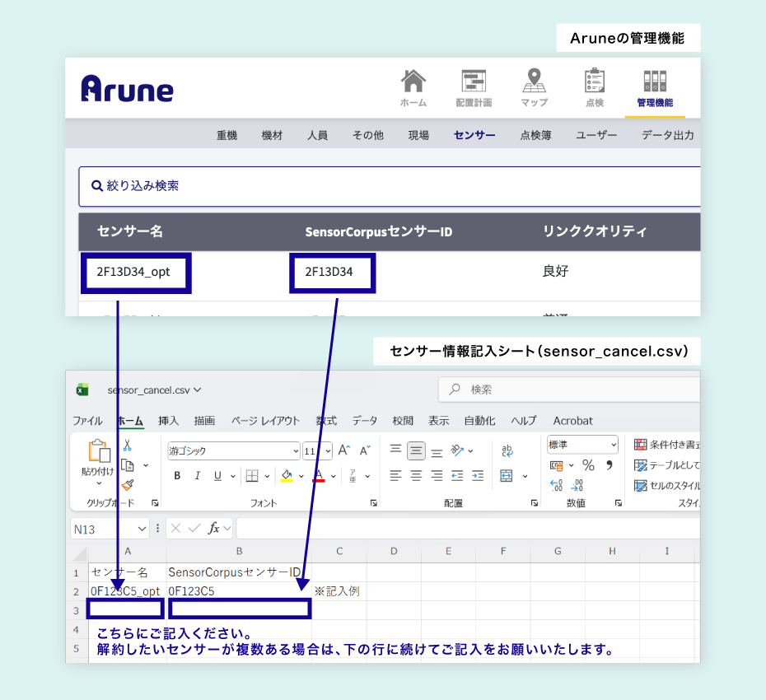
Task: Toggle bold formatting in Excel ribbon
Action: coord(177,476)
